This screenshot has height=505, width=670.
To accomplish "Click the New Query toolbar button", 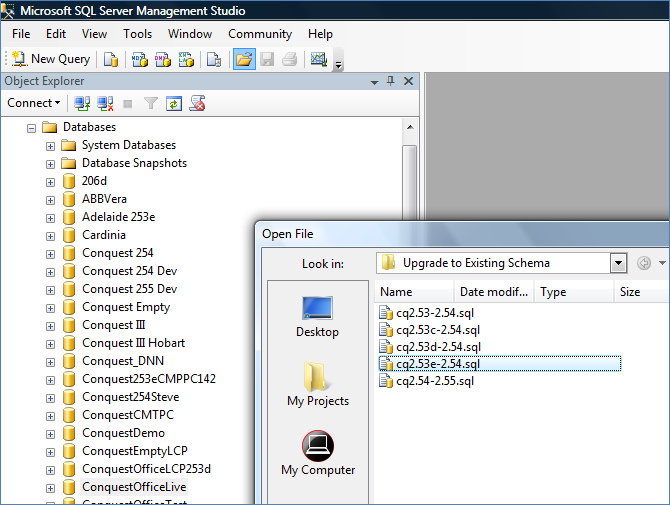I will point(51,59).
